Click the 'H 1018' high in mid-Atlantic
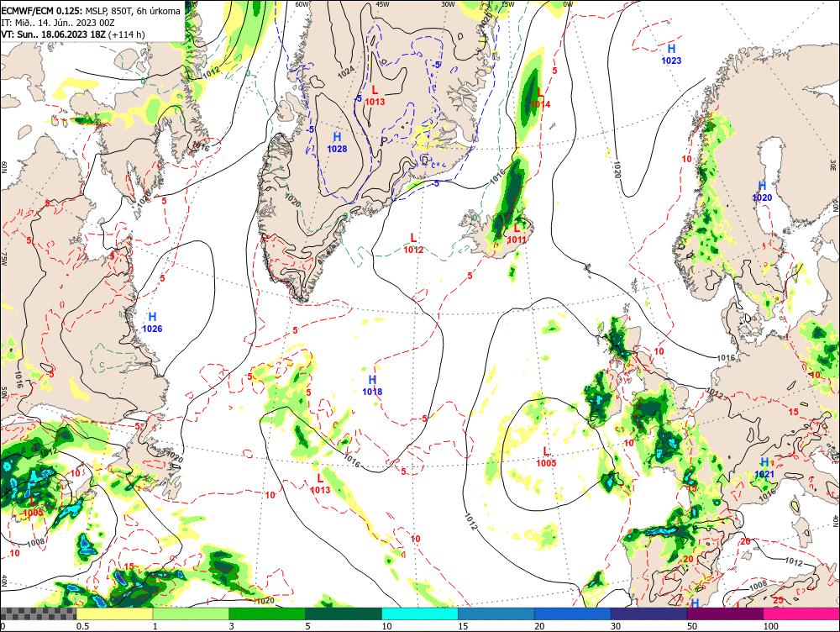This screenshot has height=632, width=840. pos(372,386)
